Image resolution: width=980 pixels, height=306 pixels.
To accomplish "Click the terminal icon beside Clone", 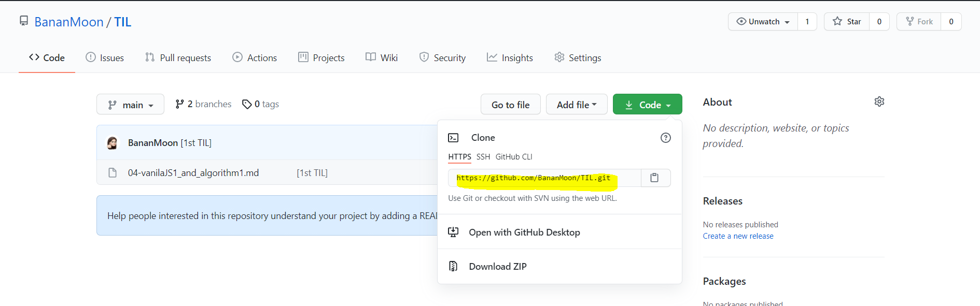I will (453, 138).
